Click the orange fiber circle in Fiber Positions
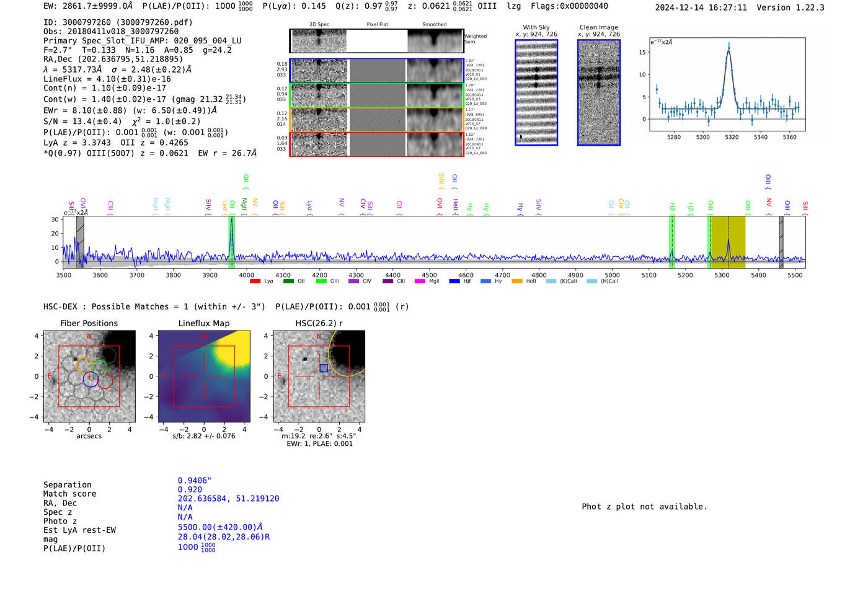Viewport: 868px width, 591px height. click(84, 365)
